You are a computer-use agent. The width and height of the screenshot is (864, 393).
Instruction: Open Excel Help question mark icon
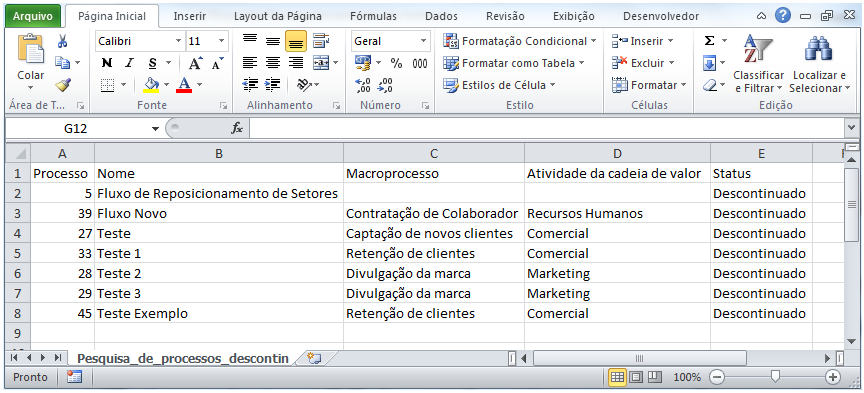click(x=782, y=15)
